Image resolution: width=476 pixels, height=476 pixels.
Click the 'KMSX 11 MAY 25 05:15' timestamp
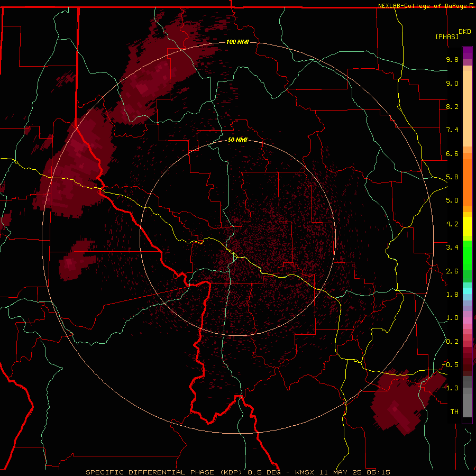(343, 472)
